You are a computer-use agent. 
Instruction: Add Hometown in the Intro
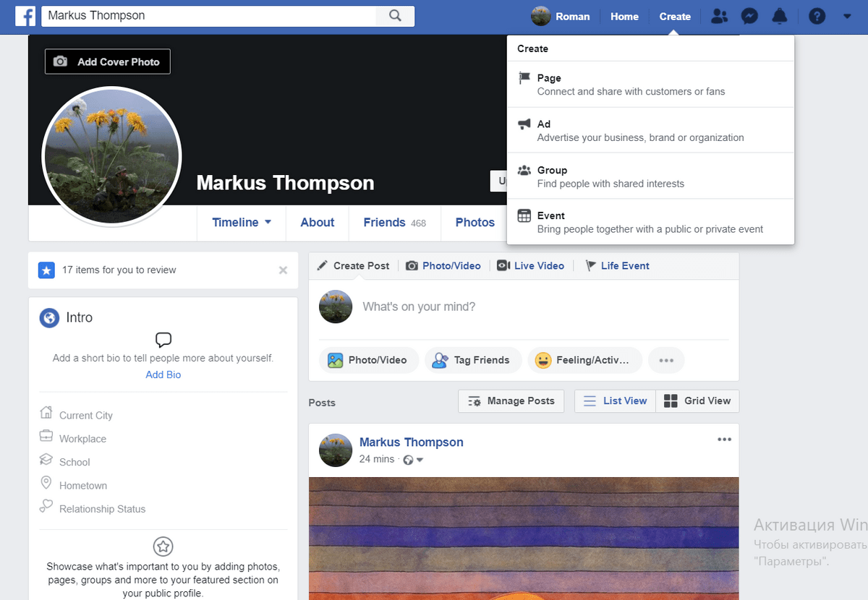83,486
